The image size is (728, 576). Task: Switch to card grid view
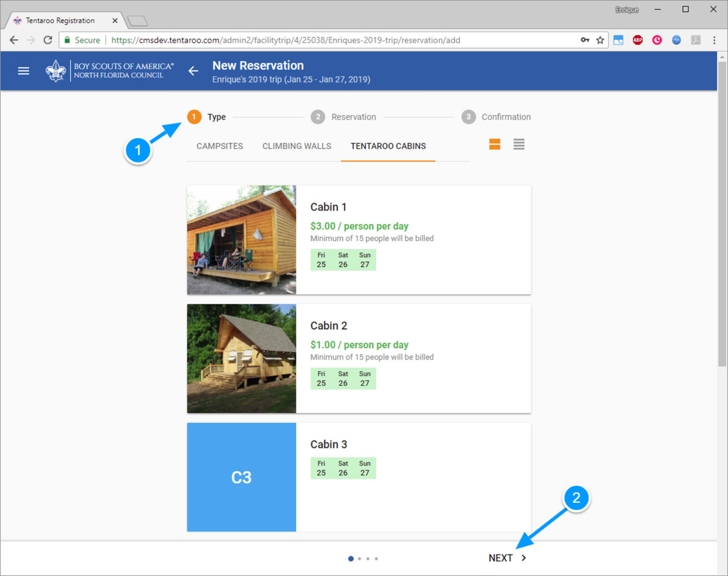494,144
